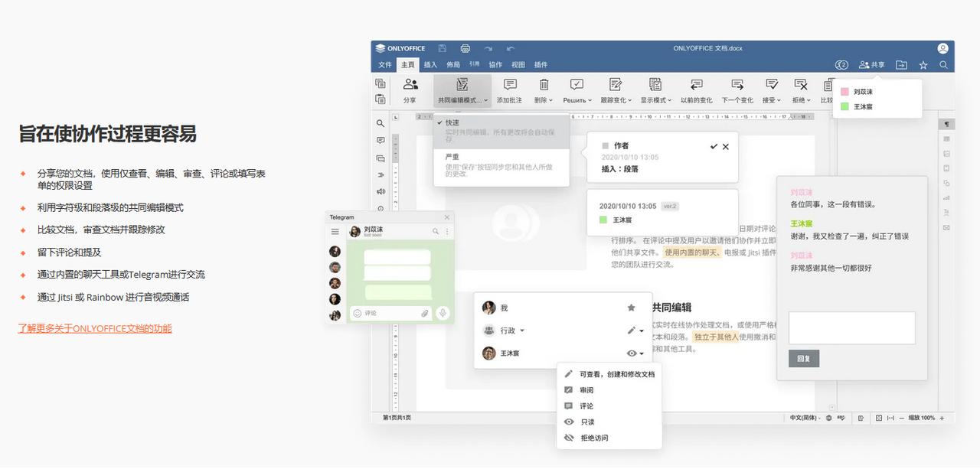Click the ver.2 version tag
Image resolution: width=980 pixels, height=469 pixels.
click(671, 206)
